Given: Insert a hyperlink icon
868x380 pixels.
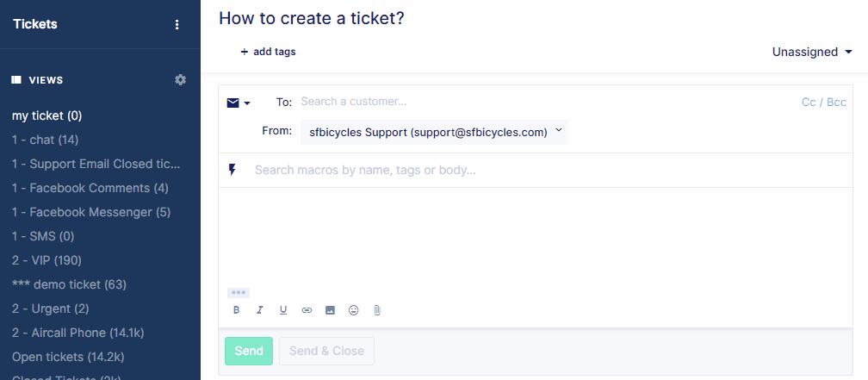Looking at the screenshot, I should [x=307, y=310].
